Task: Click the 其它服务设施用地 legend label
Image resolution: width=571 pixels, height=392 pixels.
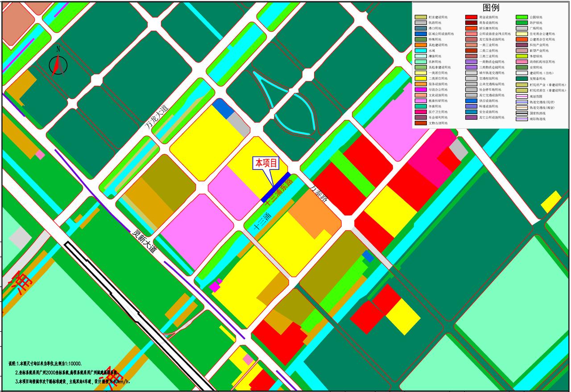Action: (492, 40)
